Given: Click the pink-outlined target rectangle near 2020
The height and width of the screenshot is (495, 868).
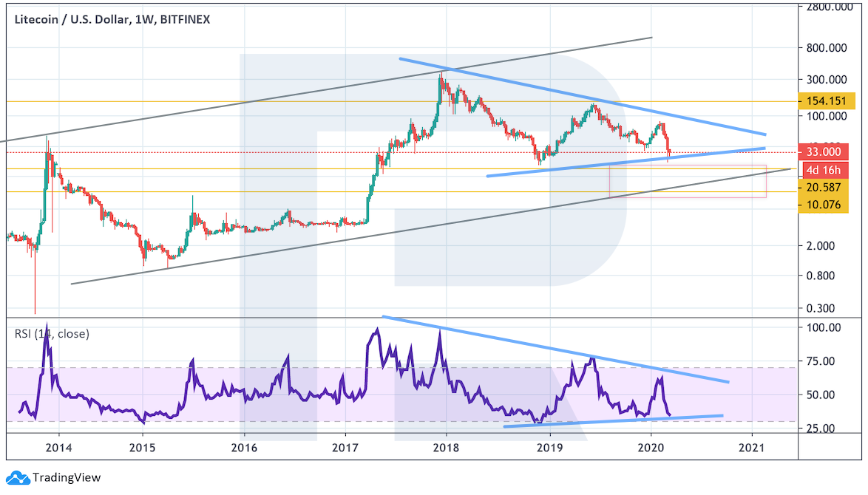Looking at the screenshot, I should [688, 182].
